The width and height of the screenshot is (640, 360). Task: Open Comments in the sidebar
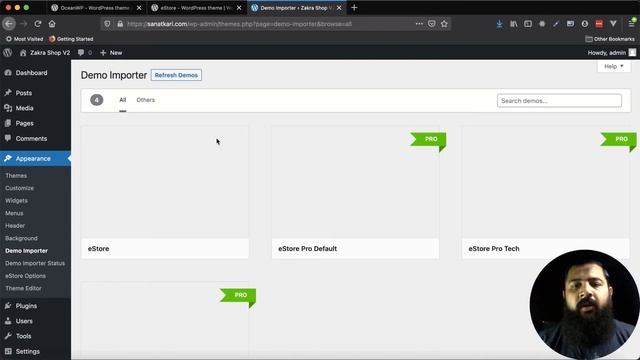coord(35,138)
